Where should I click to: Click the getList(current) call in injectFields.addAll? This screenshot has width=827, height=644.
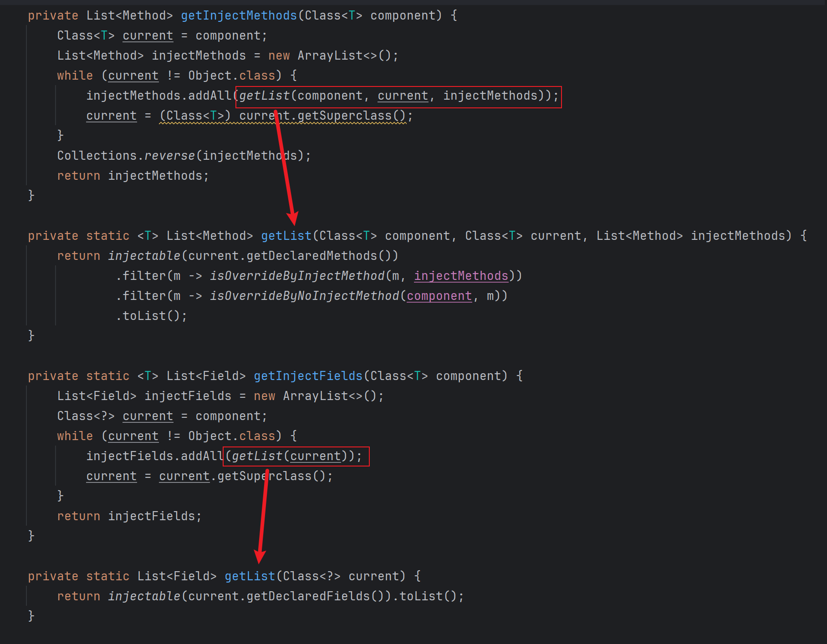pyautogui.click(x=290, y=456)
